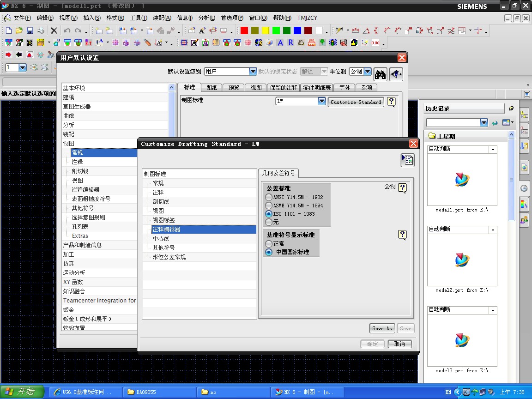Click the Undo arrow icon

pos(67,31)
